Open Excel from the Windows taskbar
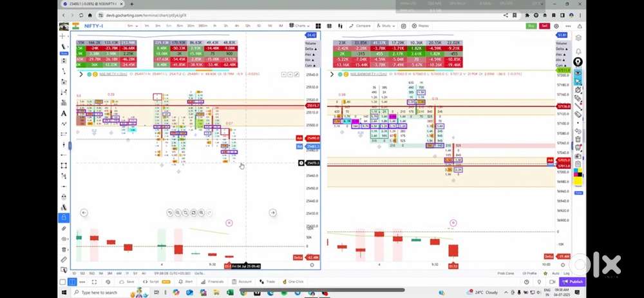 point(229,292)
